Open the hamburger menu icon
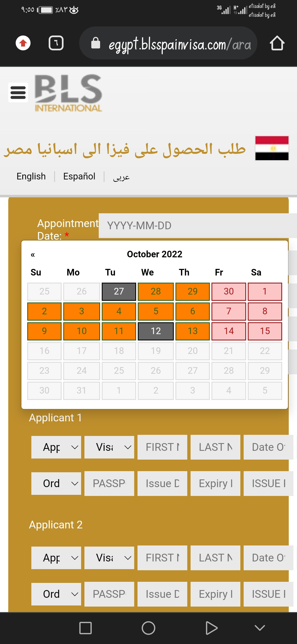Viewport: 297px width, 644px height. click(x=18, y=92)
